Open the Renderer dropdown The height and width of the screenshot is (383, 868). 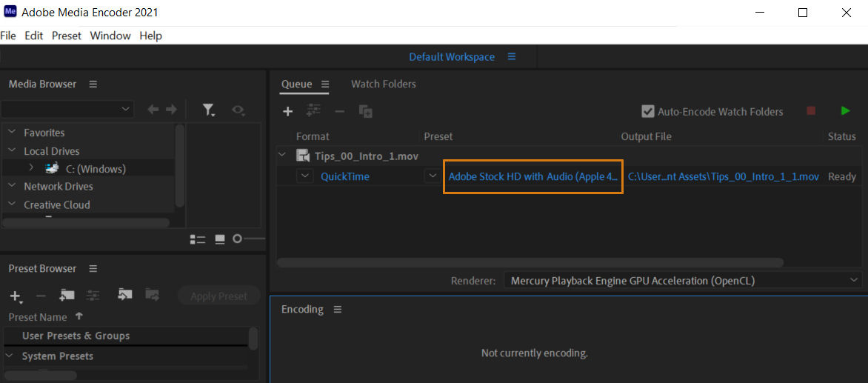(683, 281)
